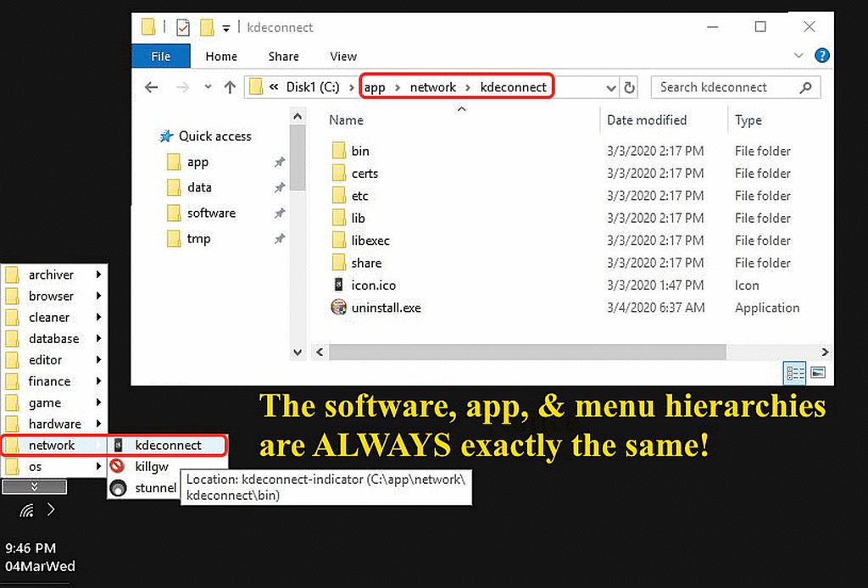Image resolution: width=868 pixels, height=588 pixels.
Task: Select the share folder
Action: 366,263
